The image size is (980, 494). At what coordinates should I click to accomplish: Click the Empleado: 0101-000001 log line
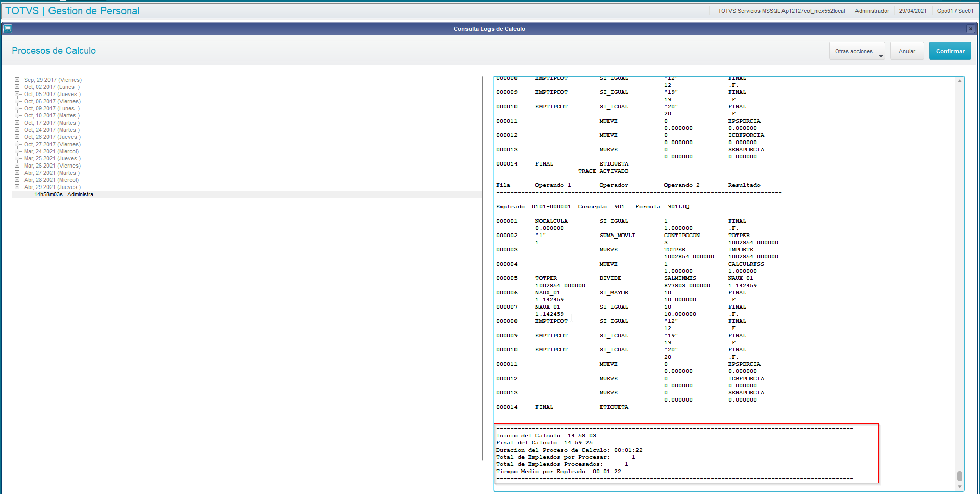pos(593,207)
